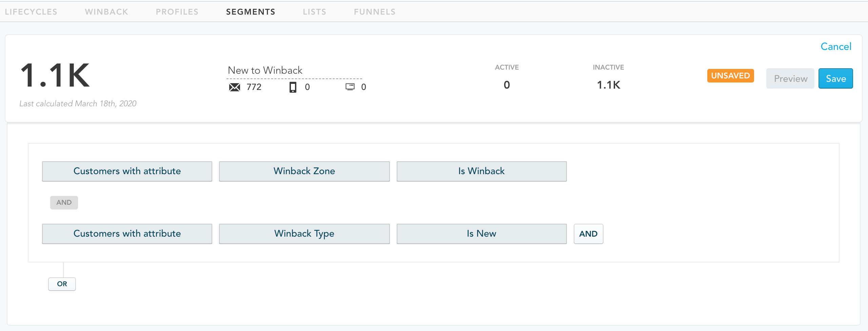The height and width of the screenshot is (331, 868).
Task: Preview the segment
Action: [790, 78]
